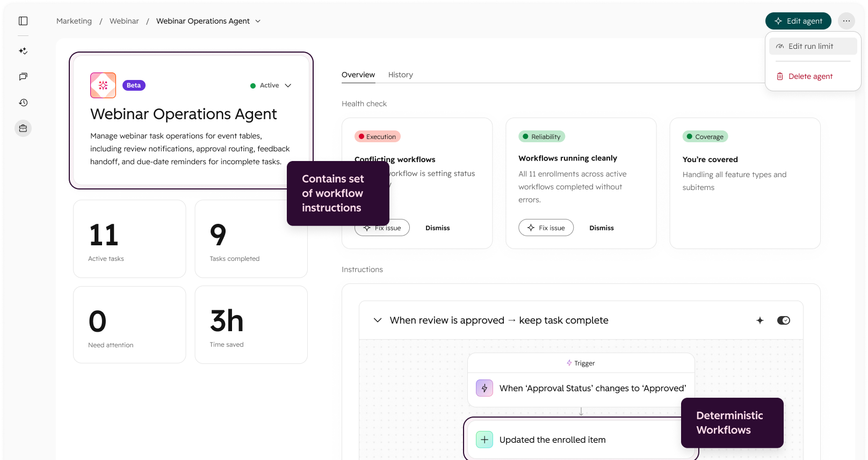
Task: Dismiss the Execution health check card
Action: tap(438, 228)
